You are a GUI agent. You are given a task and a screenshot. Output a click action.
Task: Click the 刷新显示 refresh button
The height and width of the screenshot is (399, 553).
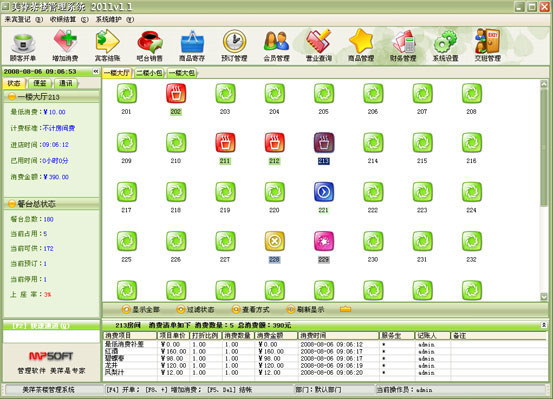[x=305, y=309]
